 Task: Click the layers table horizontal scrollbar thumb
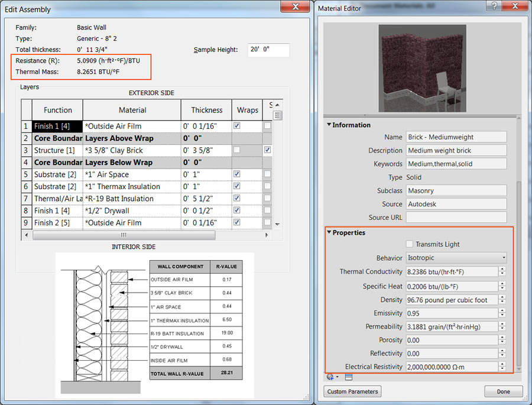tap(124, 235)
